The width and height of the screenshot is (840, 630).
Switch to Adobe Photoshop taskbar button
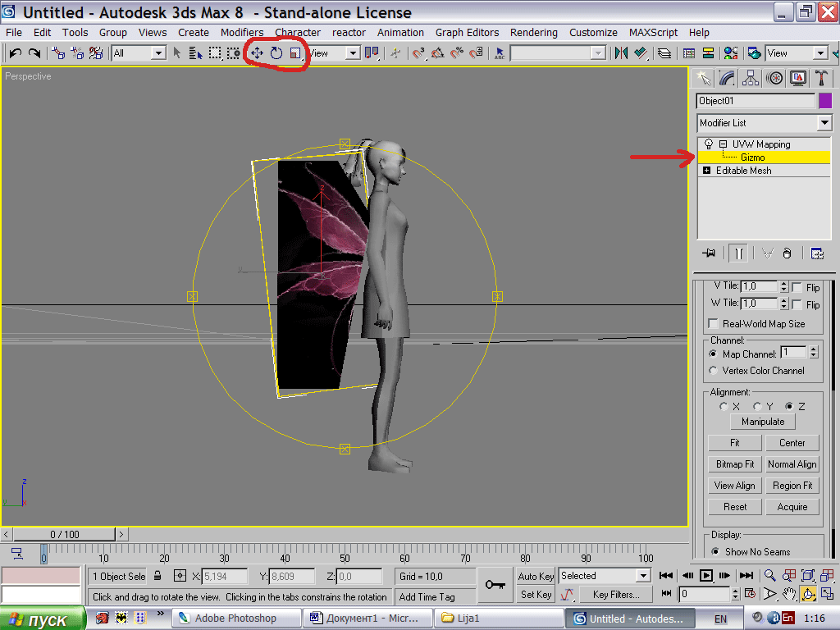(236, 619)
